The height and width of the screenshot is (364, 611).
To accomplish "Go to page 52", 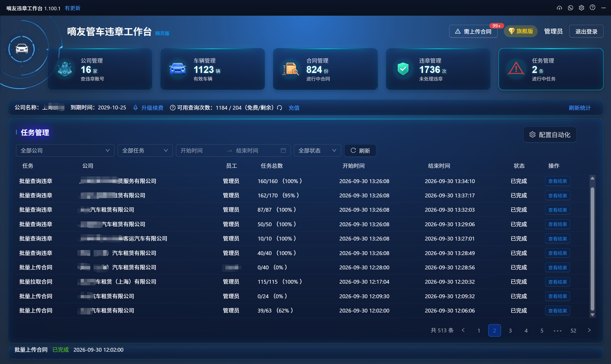I will pos(573,331).
